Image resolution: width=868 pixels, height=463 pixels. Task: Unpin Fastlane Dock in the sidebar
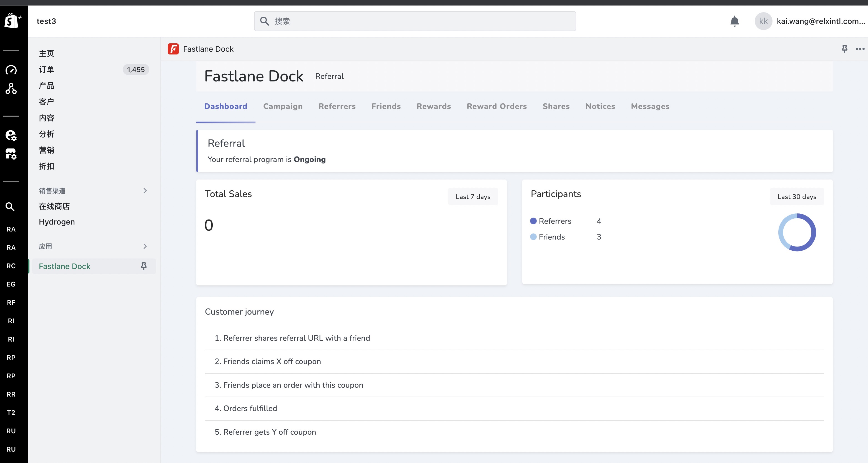click(x=144, y=266)
